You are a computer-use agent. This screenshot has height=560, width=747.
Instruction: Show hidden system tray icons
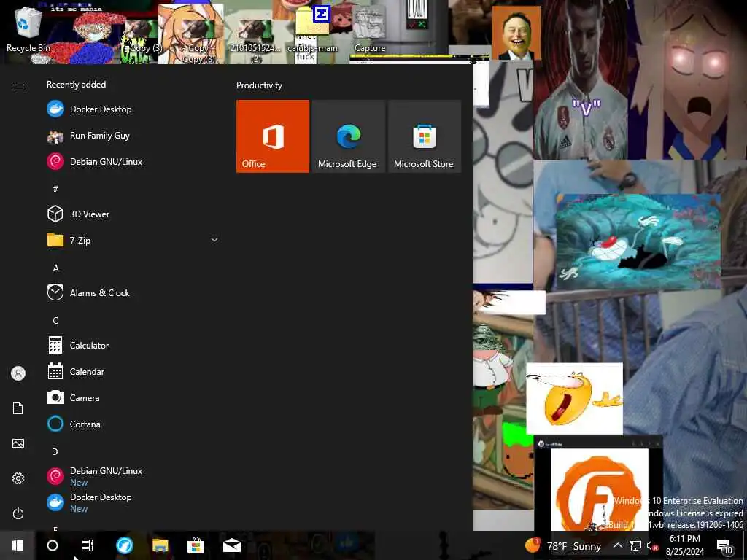click(x=617, y=545)
